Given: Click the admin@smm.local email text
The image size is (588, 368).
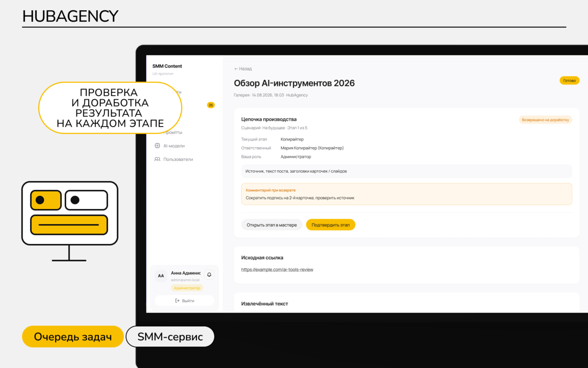Looking at the screenshot, I should [185, 280].
